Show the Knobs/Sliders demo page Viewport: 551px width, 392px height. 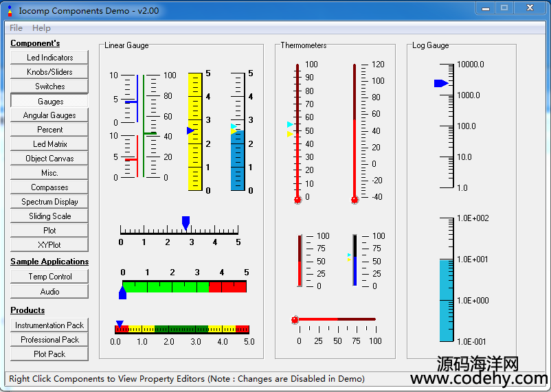49,71
